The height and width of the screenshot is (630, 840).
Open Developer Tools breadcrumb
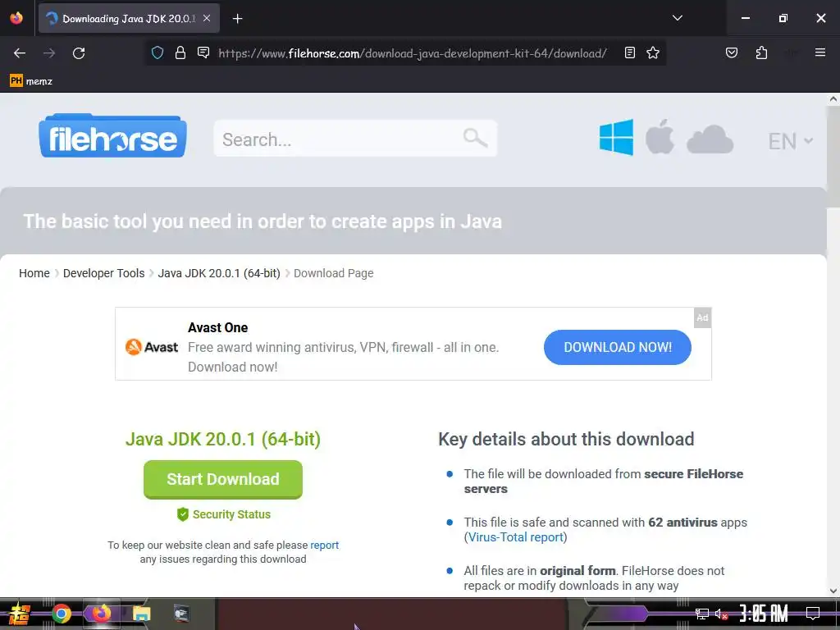click(x=104, y=273)
